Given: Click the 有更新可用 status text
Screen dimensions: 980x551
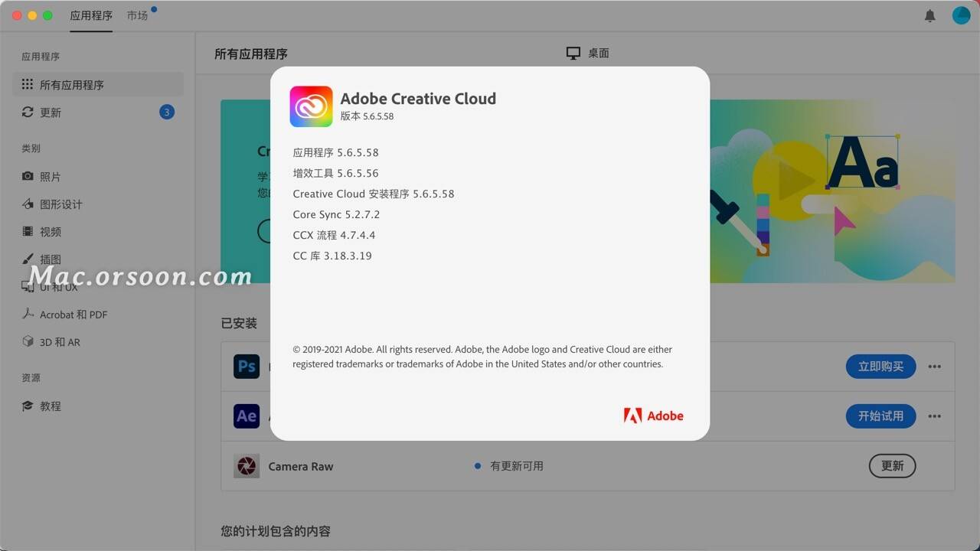Looking at the screenshot, I should click(517, 465).
